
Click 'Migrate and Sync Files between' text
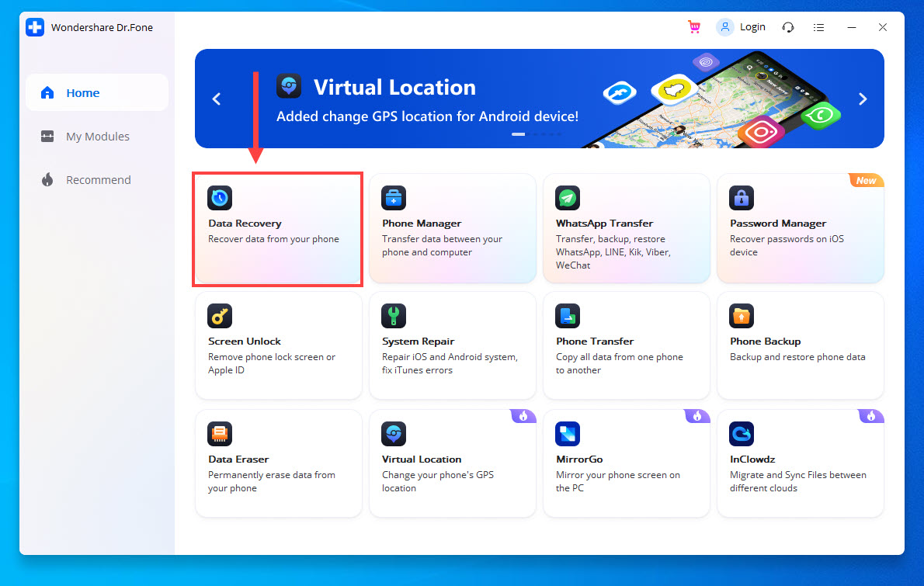coord(798,475)
